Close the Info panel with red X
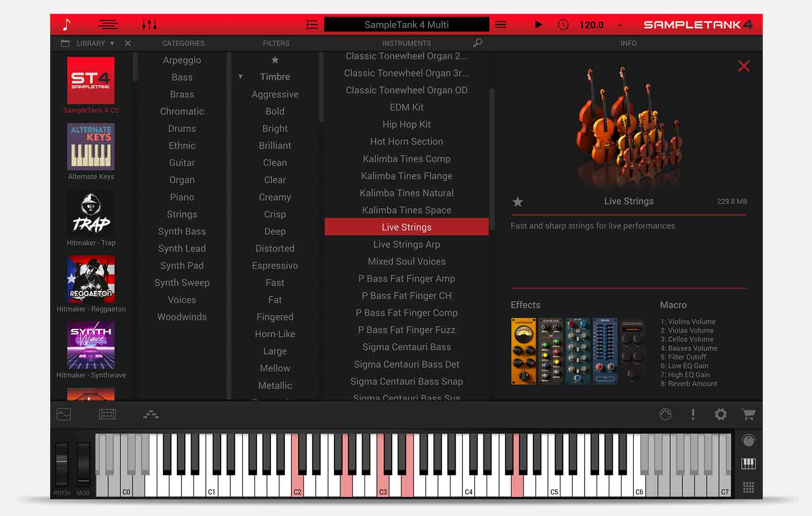 point(744,66)
